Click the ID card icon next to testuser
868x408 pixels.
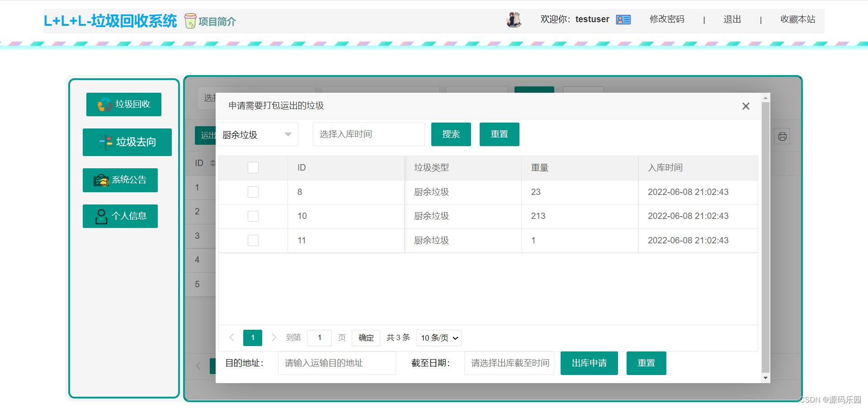623,19
